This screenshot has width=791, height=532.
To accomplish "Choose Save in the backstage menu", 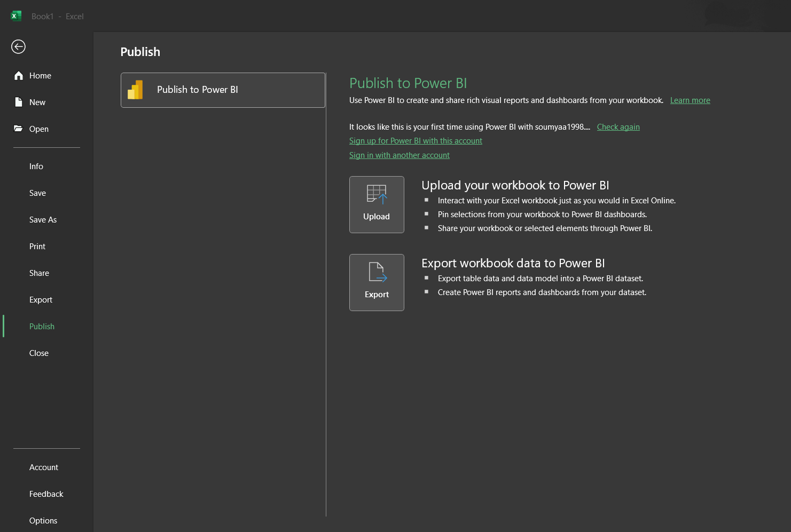I will click(x=46, y=193).
